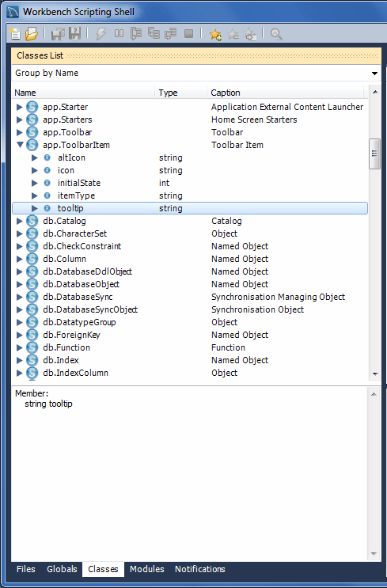The width and height of the screenshot is (387, 588).
Task: Expand the app.Toolbar node
Action: coord(20,132)
